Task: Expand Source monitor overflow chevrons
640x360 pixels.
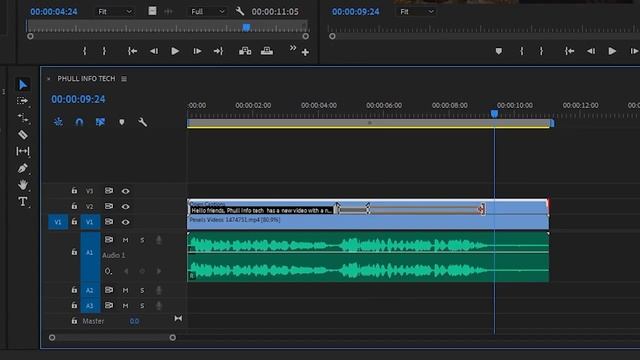Action: (293, 48)
